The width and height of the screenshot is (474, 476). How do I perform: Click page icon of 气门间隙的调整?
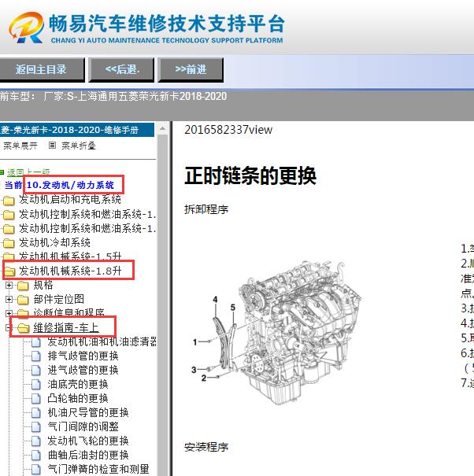(x=36, y=427)
